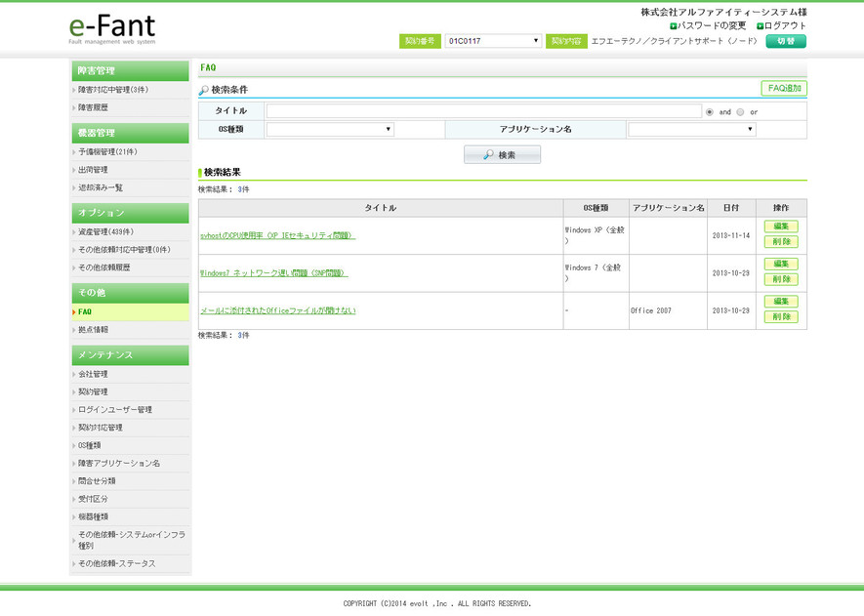
Task: Click the FAQ追加 button
Action: [x=784, y=88]
